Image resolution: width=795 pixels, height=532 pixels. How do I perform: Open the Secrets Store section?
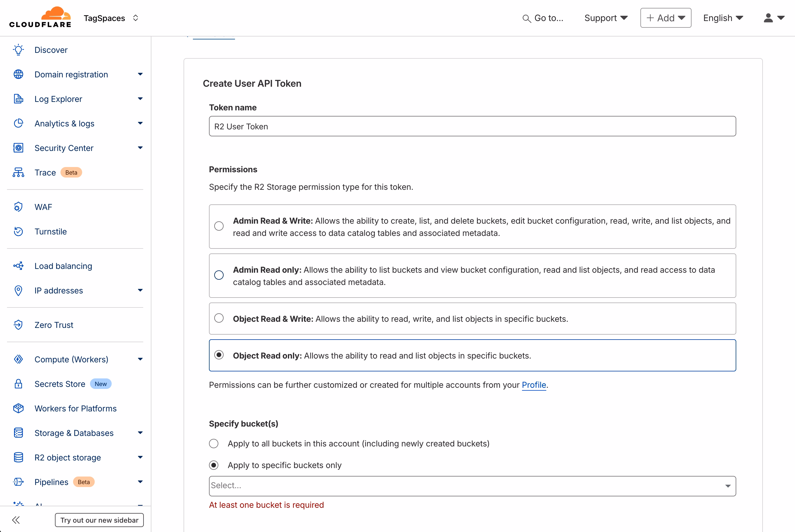tap(60, 384)
